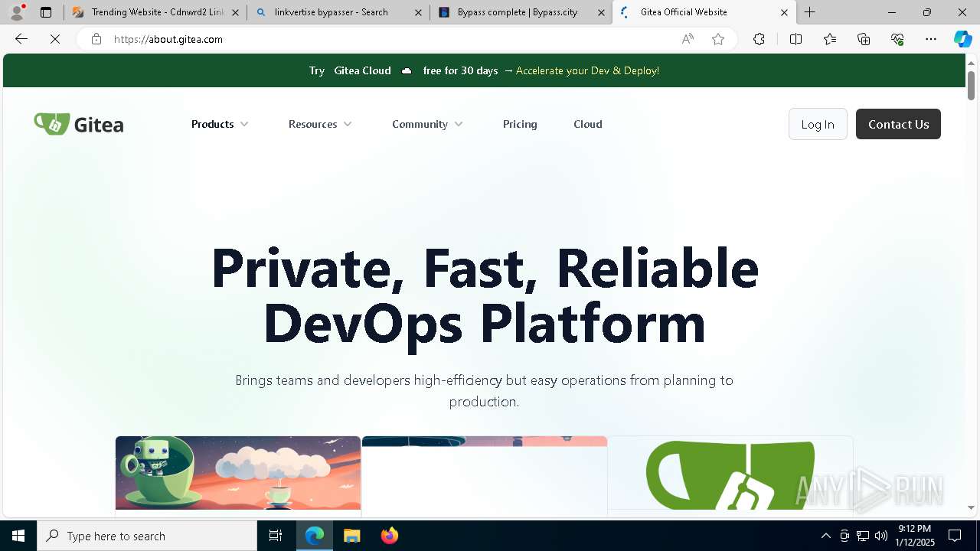Click the robot in teacup thumbnail
Image resolution: width=980 pixels, height=551 pixels.
238,472
